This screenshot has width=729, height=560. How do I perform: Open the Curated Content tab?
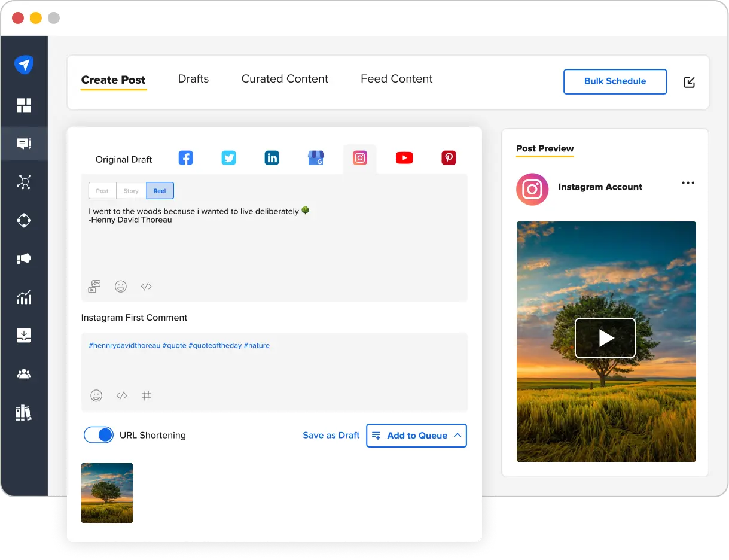(x=285, y=78)
